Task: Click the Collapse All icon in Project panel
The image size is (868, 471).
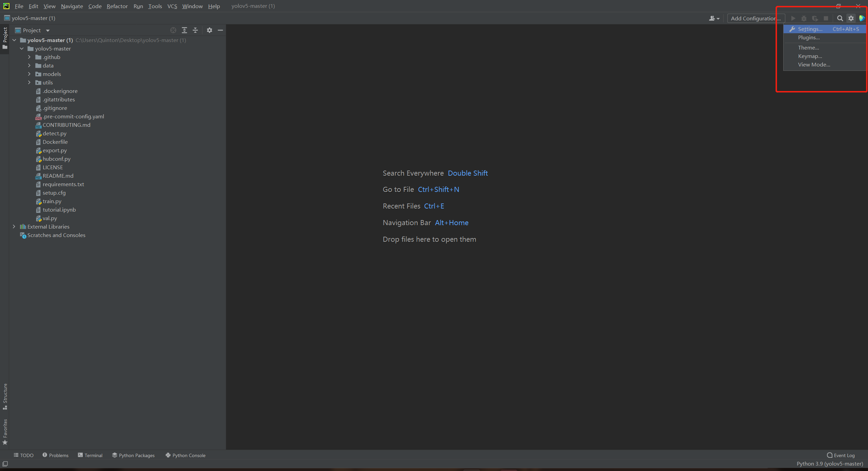Action: [x=195, y=30]
